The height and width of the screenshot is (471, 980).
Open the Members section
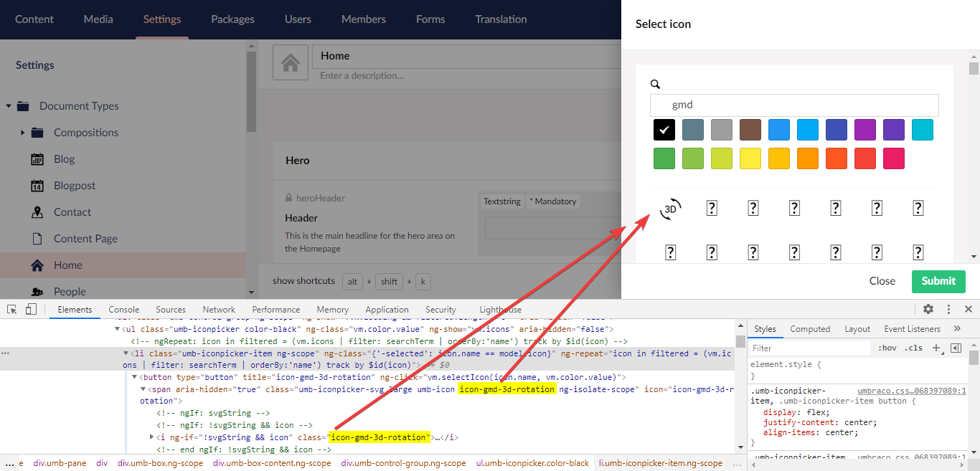point(364,19)
